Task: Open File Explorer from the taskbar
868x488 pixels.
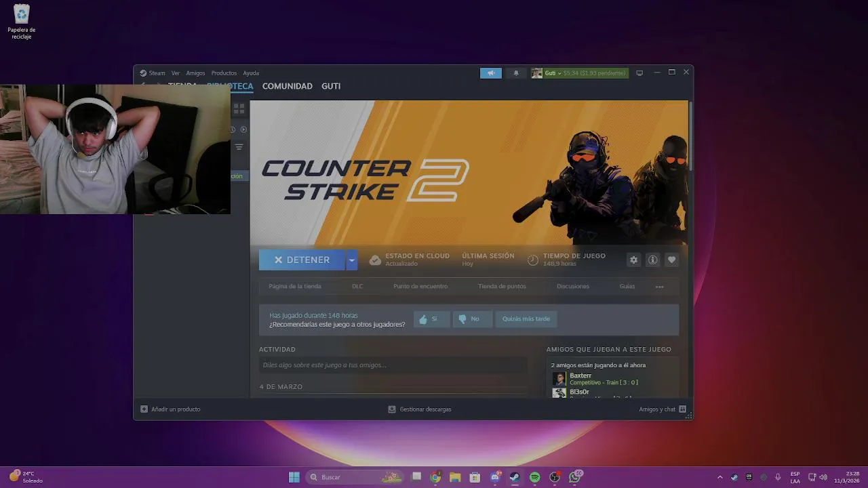Action: (x=455, y=477)
